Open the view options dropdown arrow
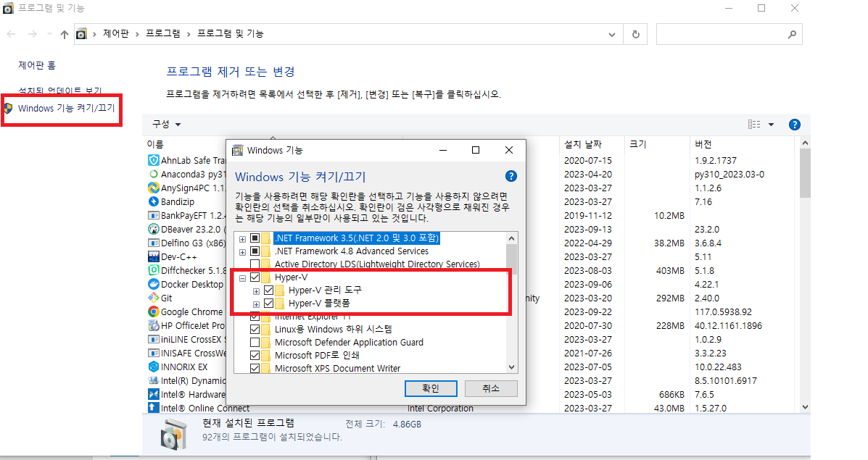 [x=771, y=125]
